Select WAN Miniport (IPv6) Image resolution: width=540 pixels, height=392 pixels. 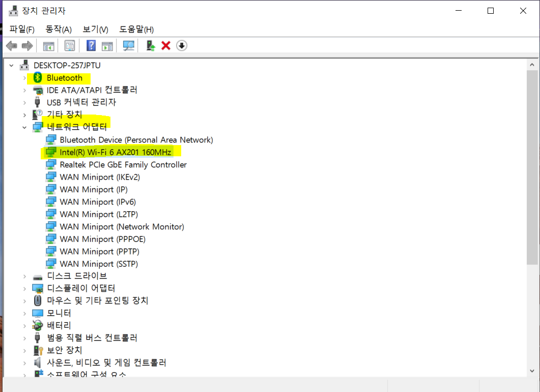click(98, 202)
